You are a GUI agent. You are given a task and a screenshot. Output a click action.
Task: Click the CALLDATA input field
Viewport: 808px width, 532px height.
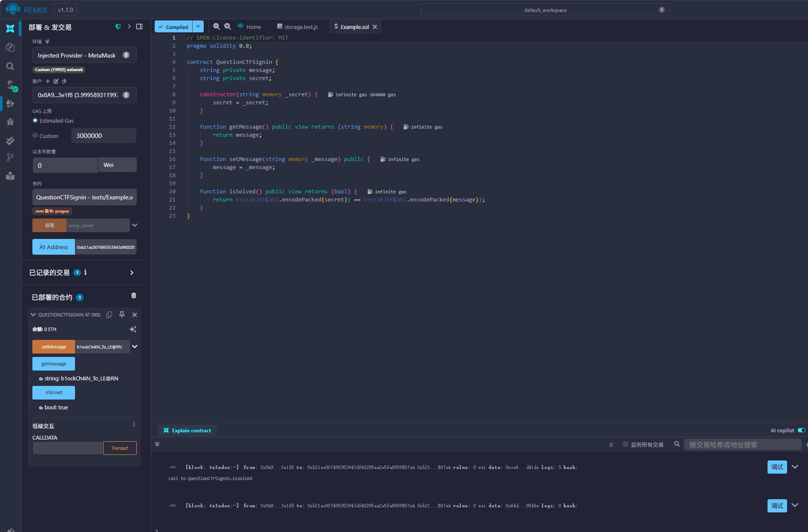click(67, 448)
